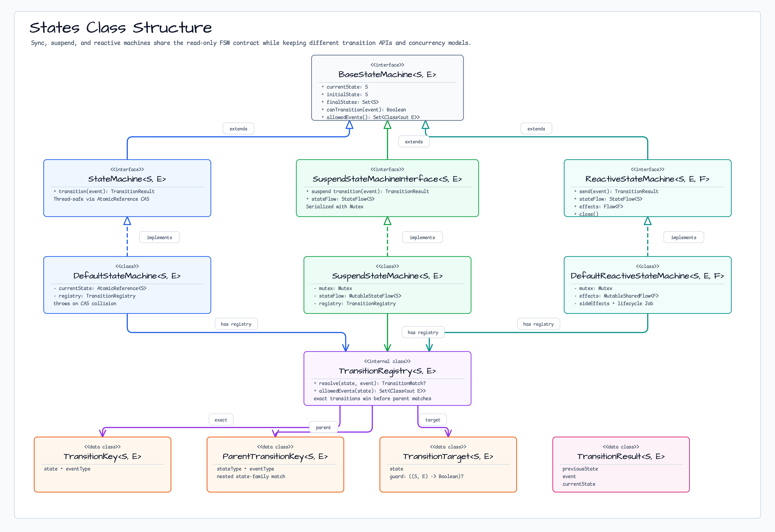
Task: Select the DefaultStateMachine<S, E> class title
Action: tap(127, 276)
